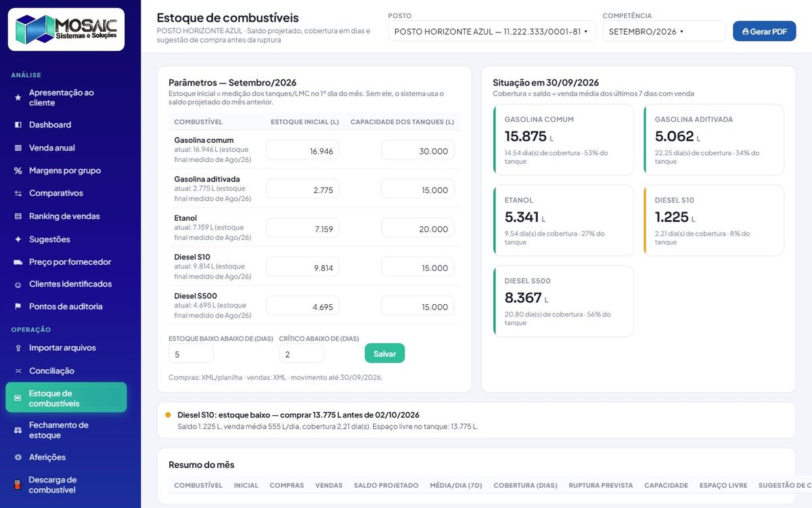The height and width of the screenshot is (508, 812).
Task: Click the Estoque de combustíveis sidebar icon
Action: click(x=18, y=398)
